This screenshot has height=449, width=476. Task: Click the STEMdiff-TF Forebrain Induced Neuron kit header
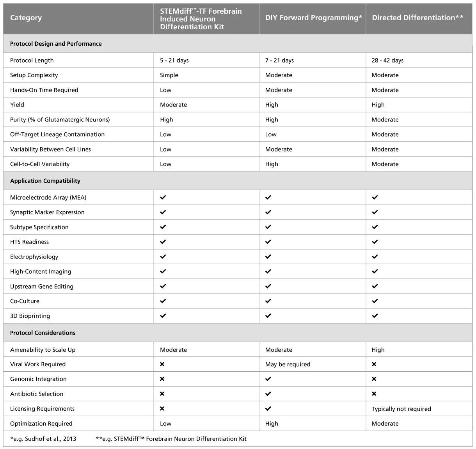coord(201,19)
